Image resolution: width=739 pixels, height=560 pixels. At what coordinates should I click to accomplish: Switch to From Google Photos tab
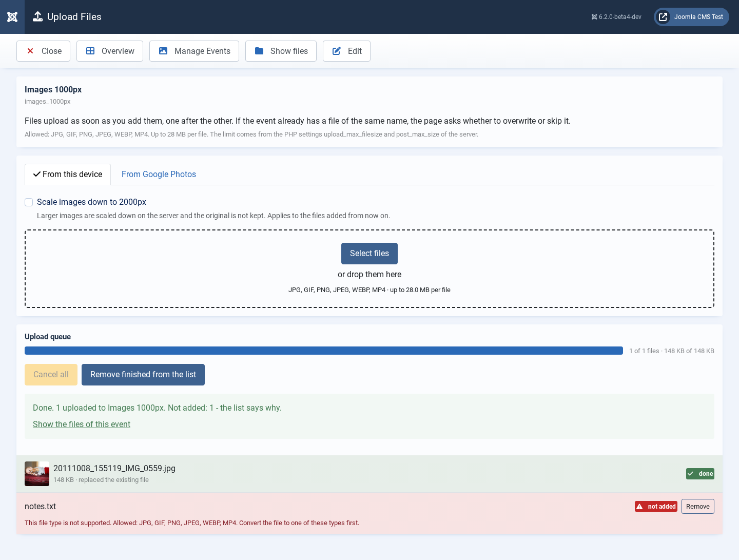pyautogui.click(x=159, y=175)
